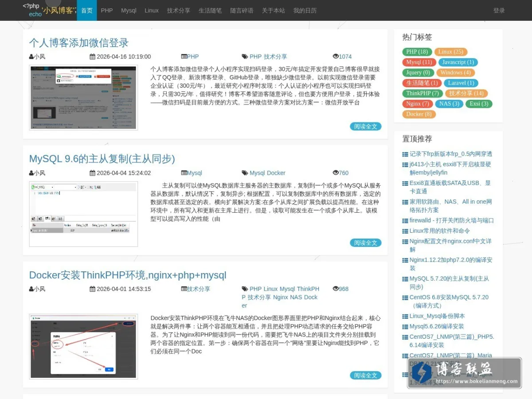The height and width of the screenshot is (399, 532).
Task: Open thumbnail image of the MySQL 9.6的主从复制 post
Action: click(x=83, y=214)
